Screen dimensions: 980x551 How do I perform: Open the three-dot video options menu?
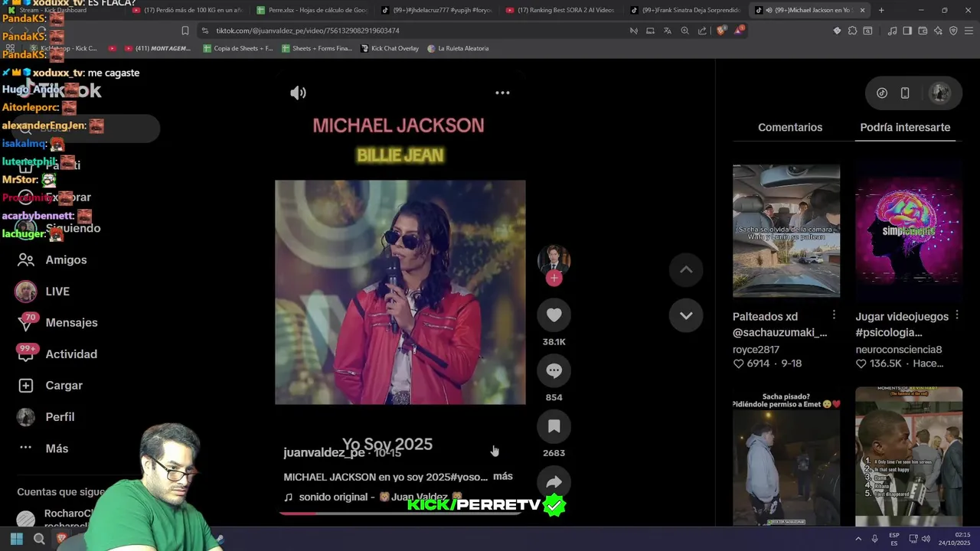pos(502,93)
